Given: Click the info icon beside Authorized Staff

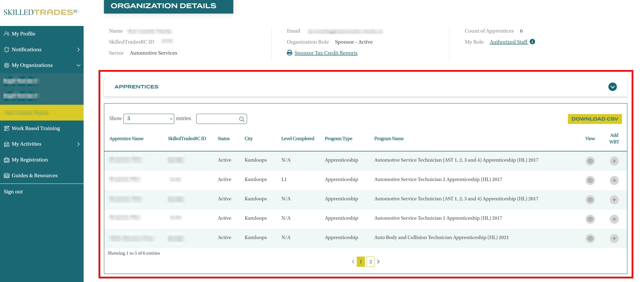Looking at the screenshot, I should (532, 42).
